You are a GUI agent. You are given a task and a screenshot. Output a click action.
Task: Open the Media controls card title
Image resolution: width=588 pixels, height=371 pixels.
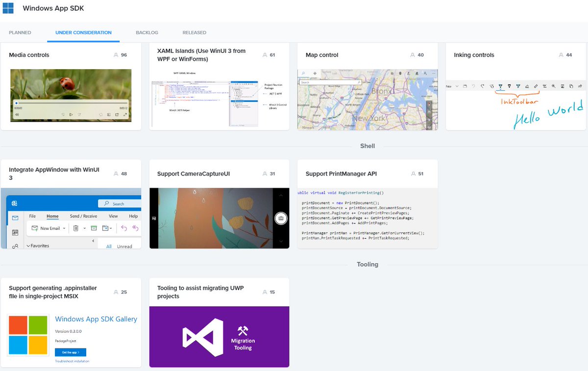click(x=29, y=55)
